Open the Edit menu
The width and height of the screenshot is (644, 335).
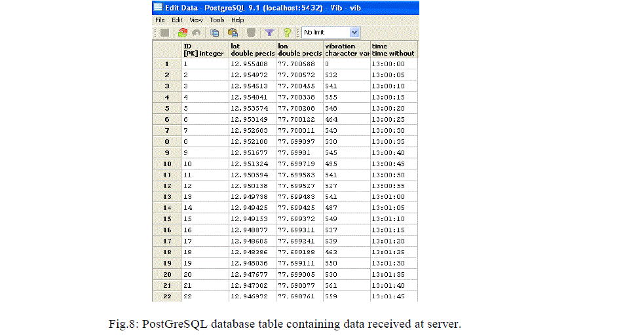coord(177,20)
